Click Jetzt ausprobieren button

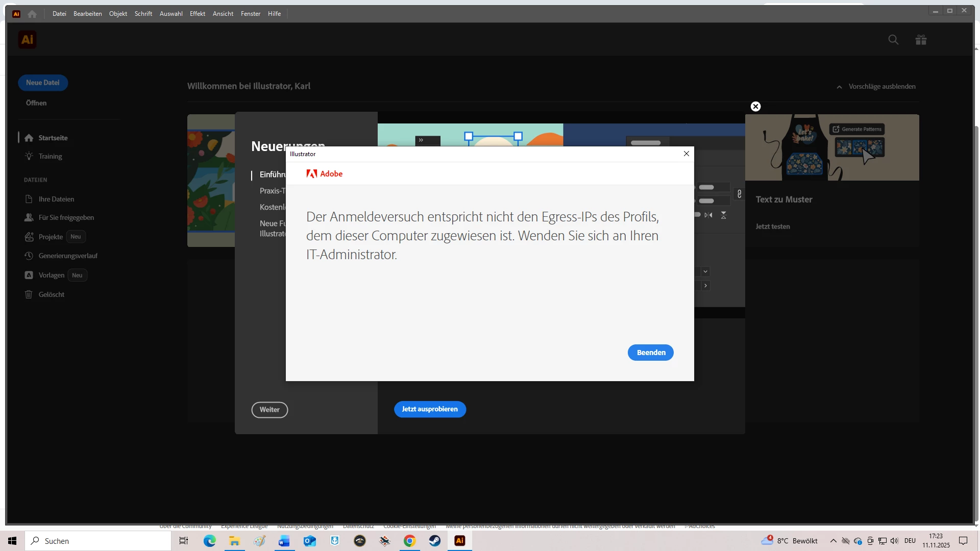(x=429, y=409)
